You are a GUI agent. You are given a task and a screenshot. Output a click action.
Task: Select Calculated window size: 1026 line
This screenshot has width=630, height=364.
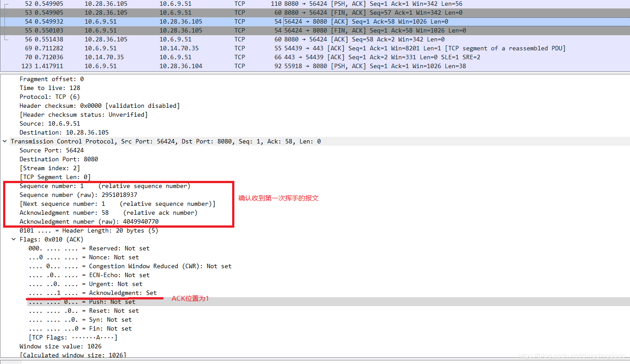73,355
